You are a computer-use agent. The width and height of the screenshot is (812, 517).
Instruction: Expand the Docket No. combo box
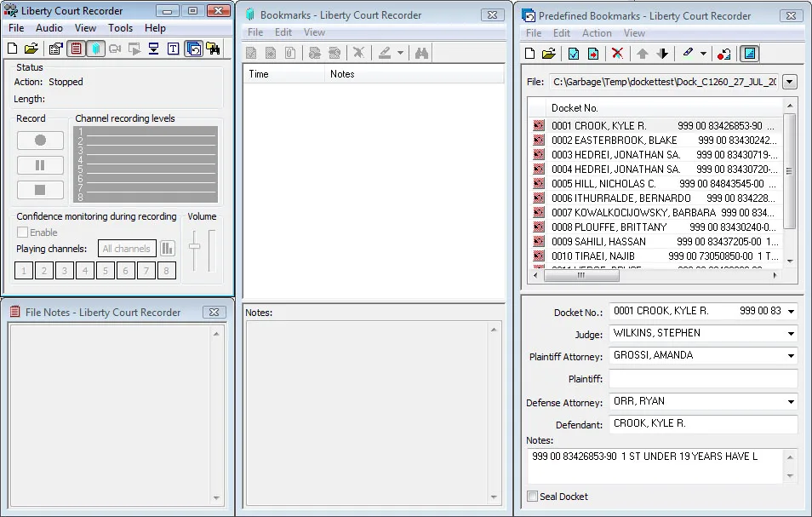click(x=791, y=312)
